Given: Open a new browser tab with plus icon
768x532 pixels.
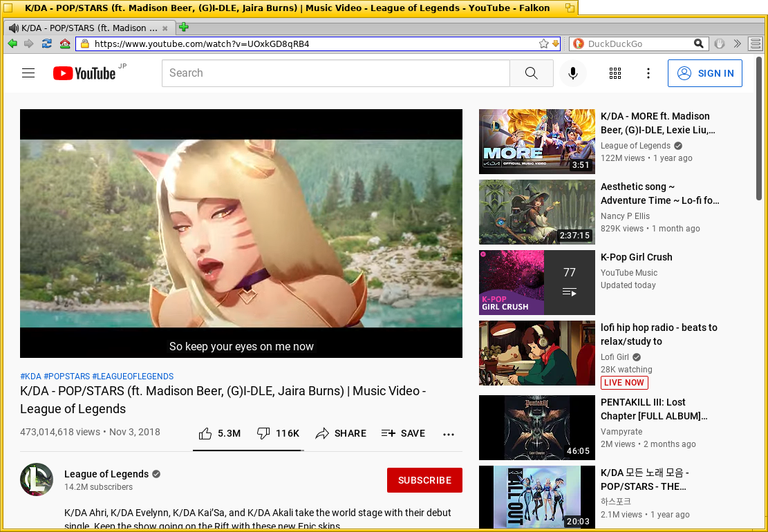Looking at the screenshot, I should coord(183,28).
